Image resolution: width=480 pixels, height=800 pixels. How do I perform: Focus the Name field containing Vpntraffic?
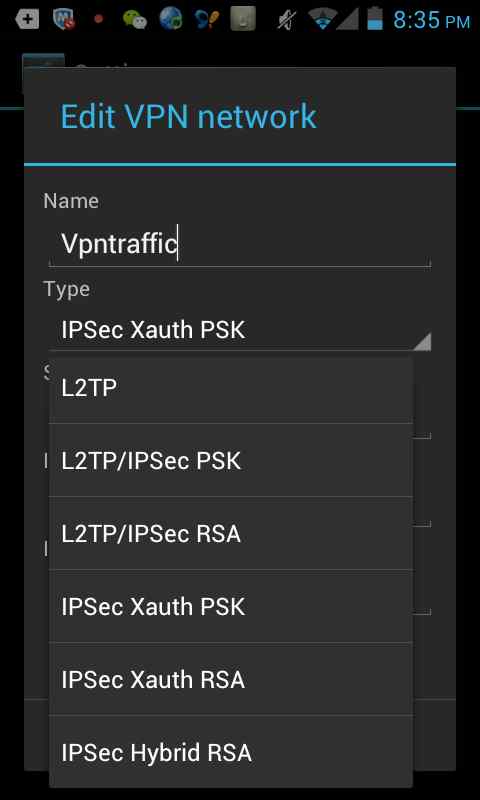(240, 244)
